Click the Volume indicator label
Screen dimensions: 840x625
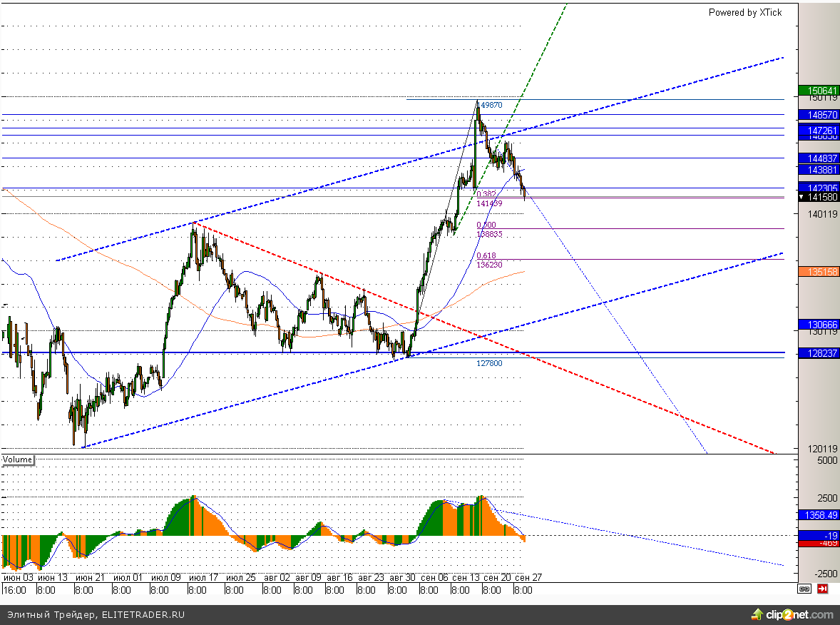(18, 459)
